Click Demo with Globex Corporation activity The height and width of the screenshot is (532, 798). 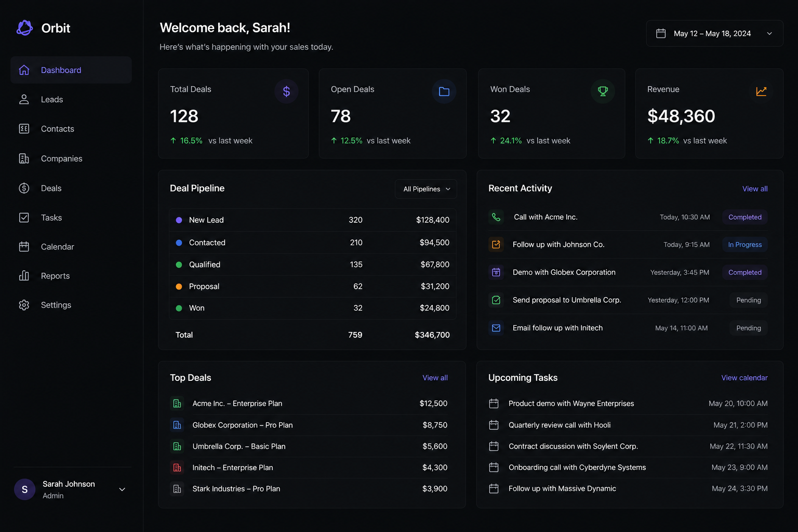pos(564,272)
